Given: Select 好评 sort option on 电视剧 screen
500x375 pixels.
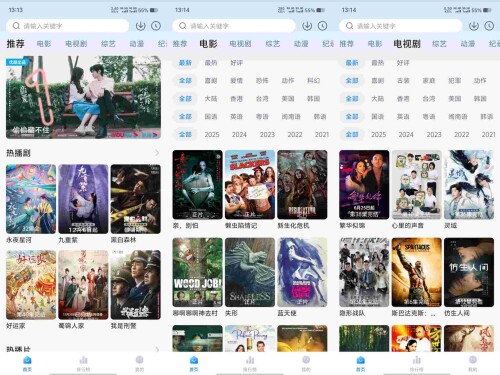Looking at the screenshot, I should (403, 63).
